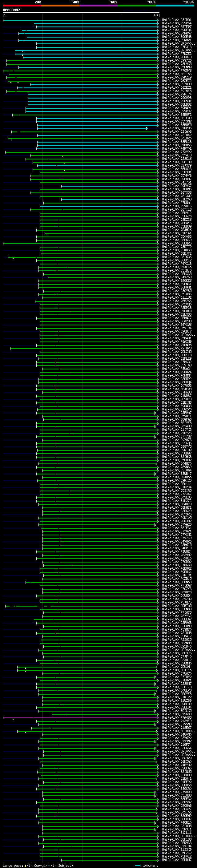Click the white query sequence ruler bar

(x=81, y=12)
